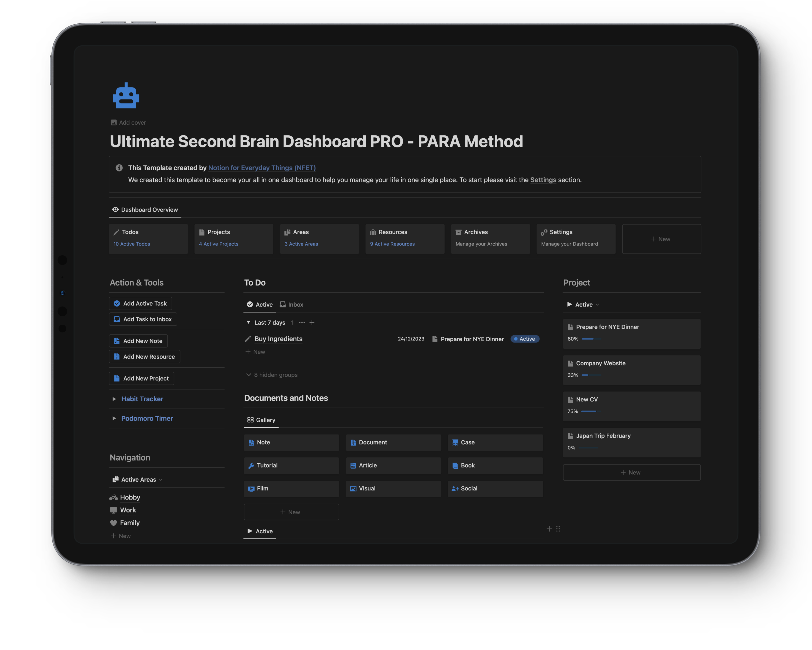Click the Hobby motorcycle icon

pos(113,497)
